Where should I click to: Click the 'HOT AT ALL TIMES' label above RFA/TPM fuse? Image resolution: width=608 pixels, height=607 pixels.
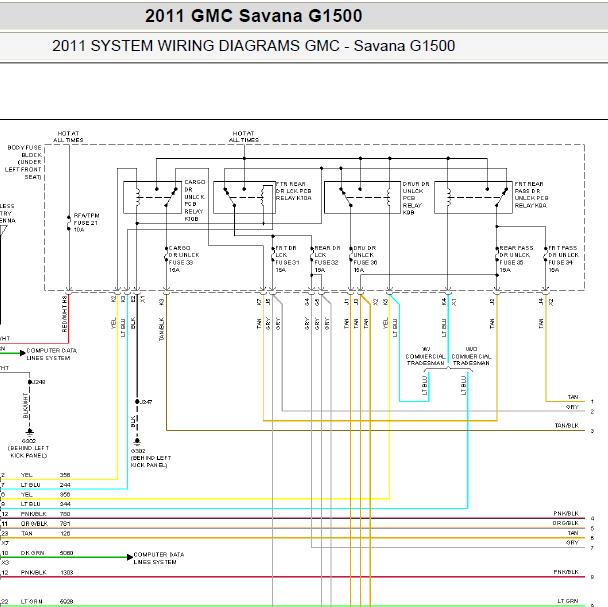pos(68,137)
